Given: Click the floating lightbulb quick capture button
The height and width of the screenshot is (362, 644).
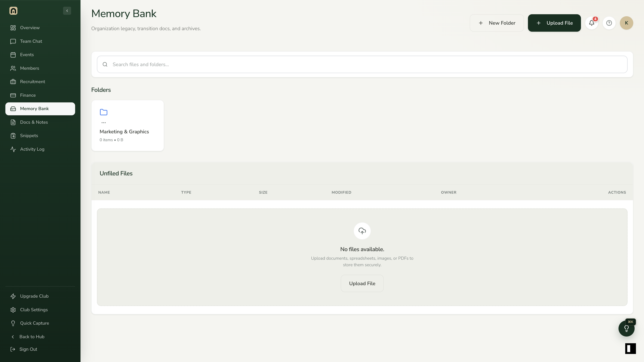Looking at the screenshot, I should pos(626,328).
